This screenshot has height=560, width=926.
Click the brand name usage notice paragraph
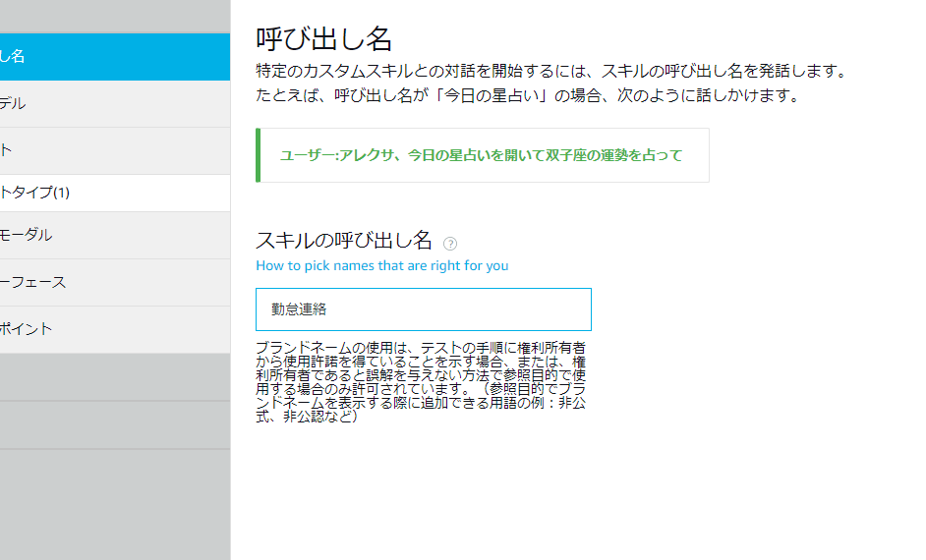(421, 382)
